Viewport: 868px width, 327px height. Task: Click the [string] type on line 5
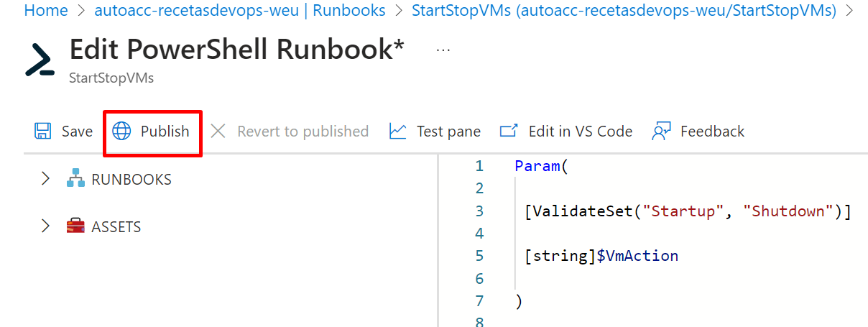click(561, 256)
